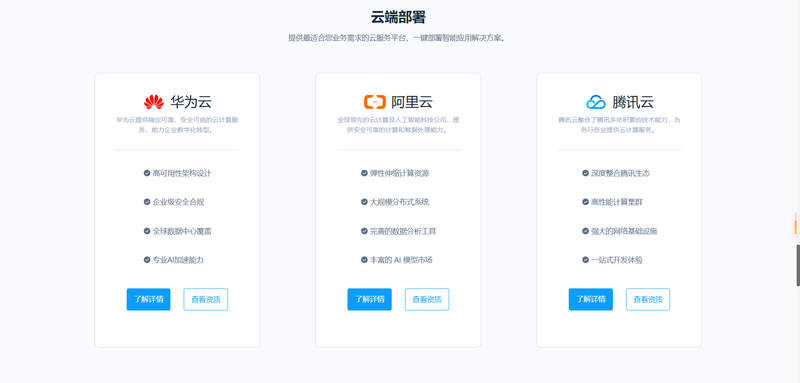The width and height of the screenshot is (800, 383).
Task: Click the subtitle starting 提供最适合您业务需求
Action: coord(398,38)
